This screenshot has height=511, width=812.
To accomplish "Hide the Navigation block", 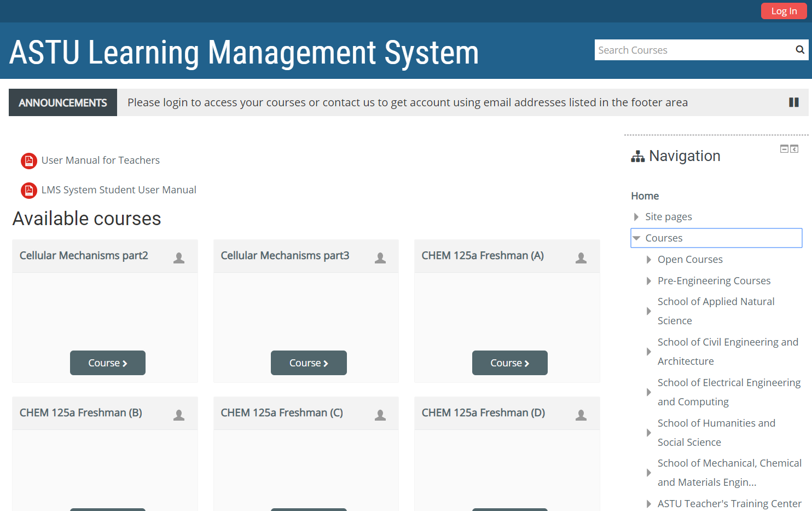I will pos(784,149).
